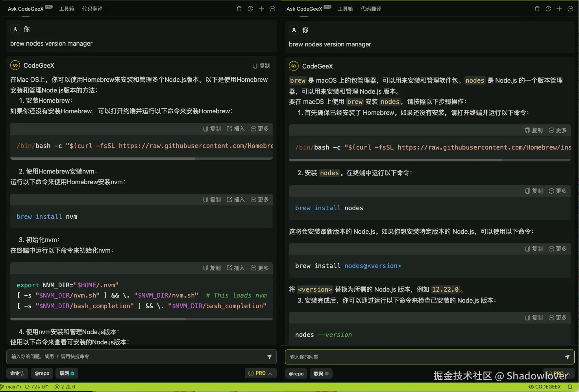Click 'nodes --version' code text
Screen dimensions: 579x392
click(x=324, y=335)
